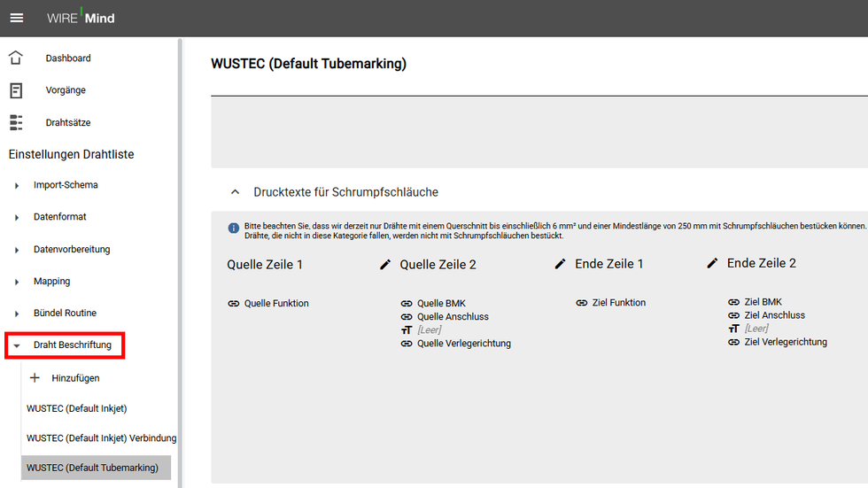Click the sidebar vertical scrollbar
The height and width of the screenshot is (488, 868).
[180, 263]
